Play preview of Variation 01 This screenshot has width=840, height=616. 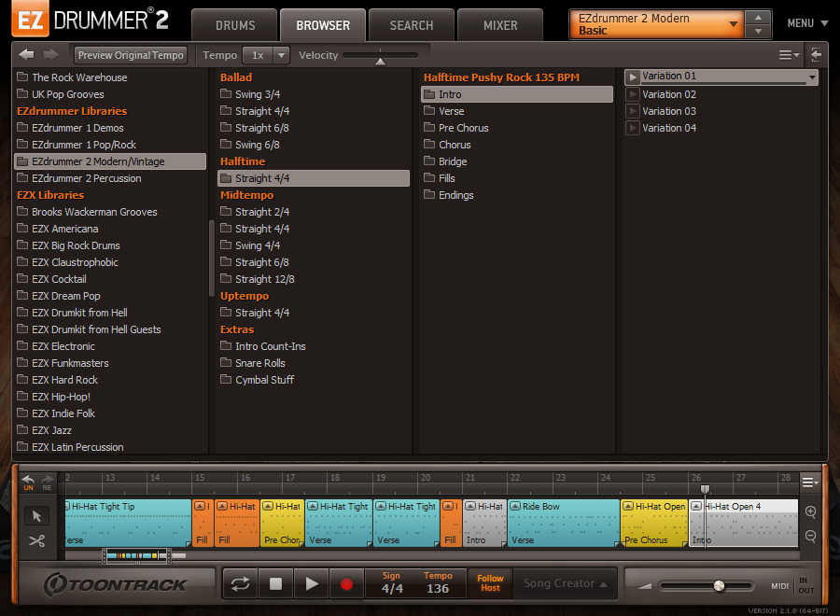633,77
